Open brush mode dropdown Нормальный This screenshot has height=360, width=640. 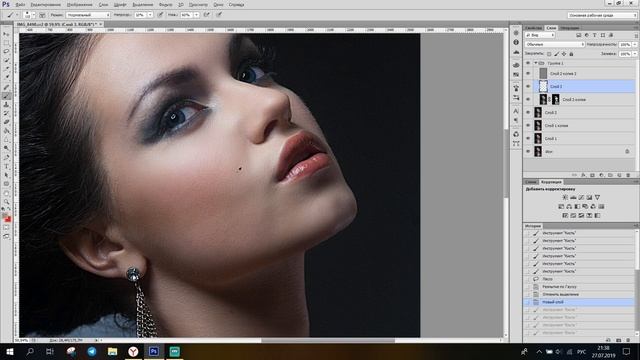pos(88,15)
